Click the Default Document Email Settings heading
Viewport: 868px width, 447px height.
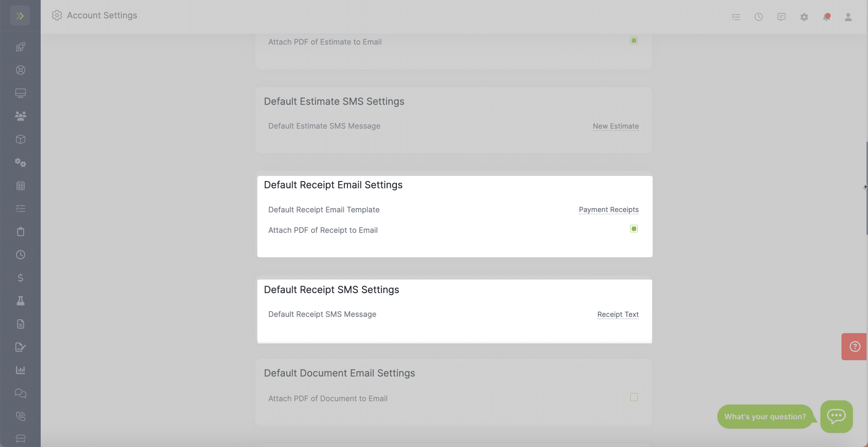pos(339,373)
